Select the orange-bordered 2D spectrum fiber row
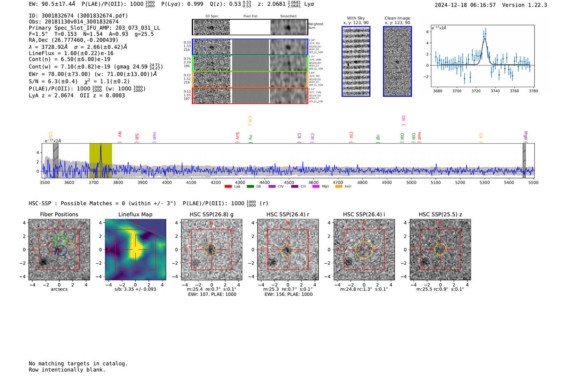This screenshot has height=392, width=576. pyautogui.click(x=250, y=79)
